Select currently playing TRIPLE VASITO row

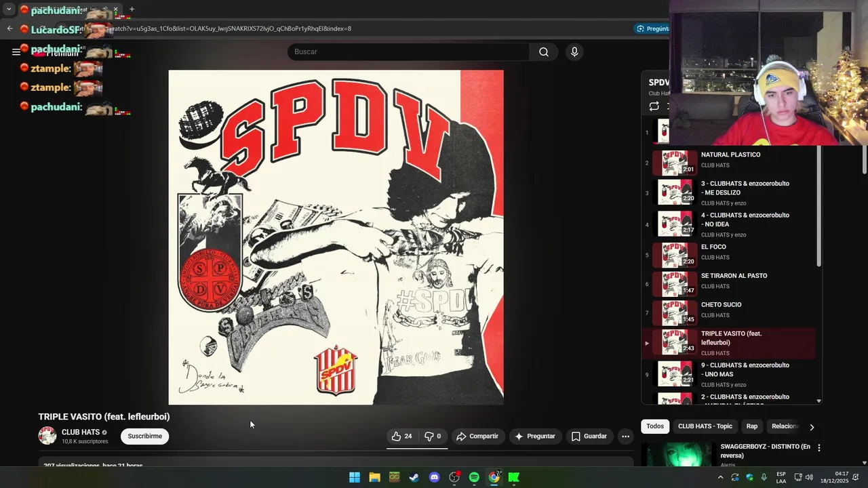coord(729,344)
